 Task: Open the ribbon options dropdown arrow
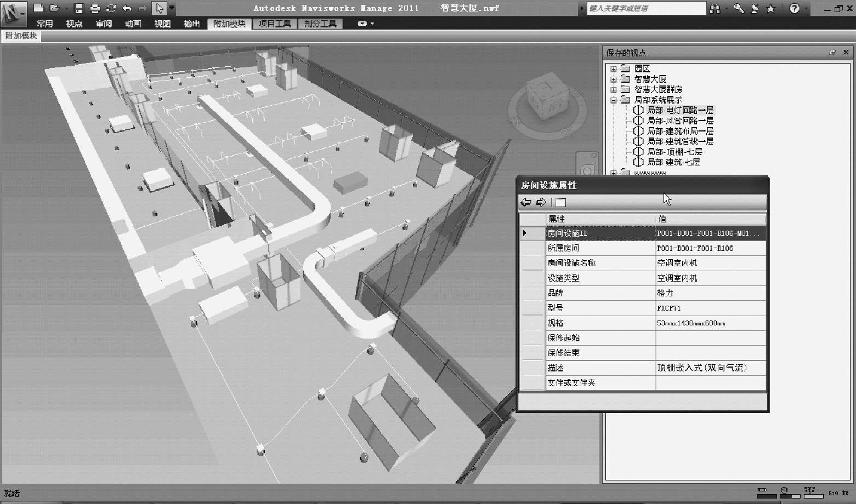point(372,24)
